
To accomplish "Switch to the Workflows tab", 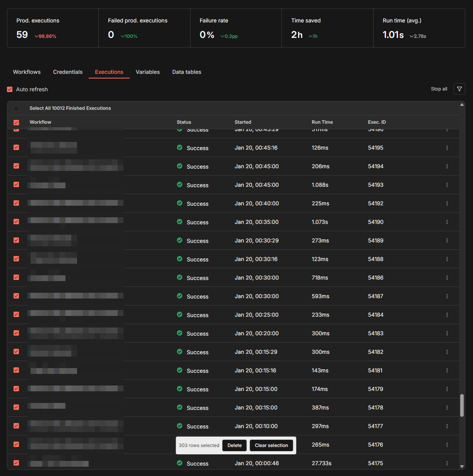I will point(27,72).
